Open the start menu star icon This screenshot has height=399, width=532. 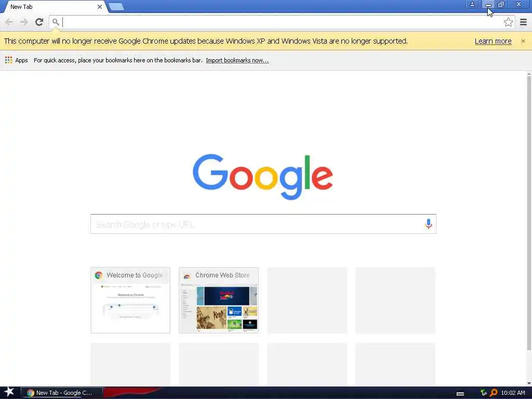[9, 392]
